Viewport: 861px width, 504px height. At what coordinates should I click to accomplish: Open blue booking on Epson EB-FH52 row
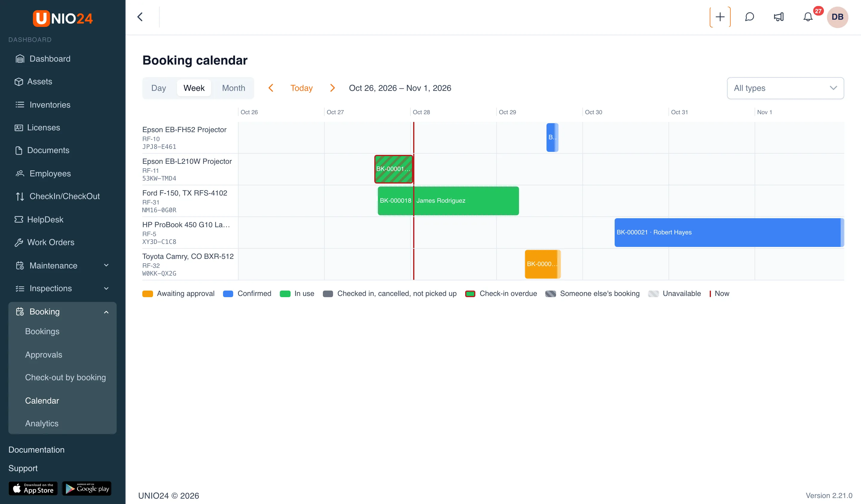tap(552, 138)
